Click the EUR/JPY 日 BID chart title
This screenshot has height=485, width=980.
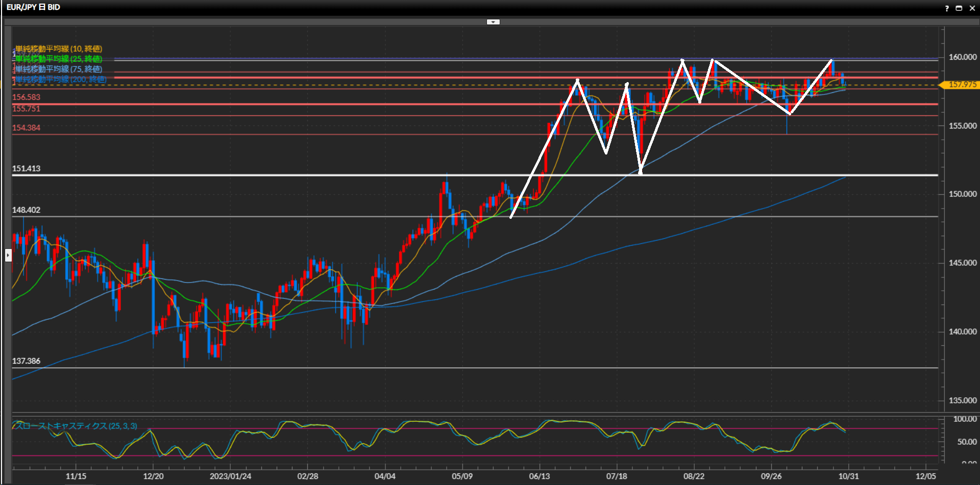(33, 7)
